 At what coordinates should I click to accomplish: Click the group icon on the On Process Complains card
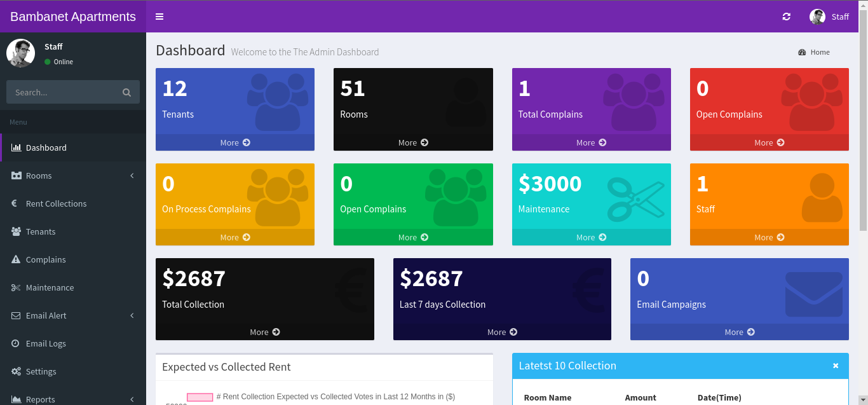tap(278, 197)
